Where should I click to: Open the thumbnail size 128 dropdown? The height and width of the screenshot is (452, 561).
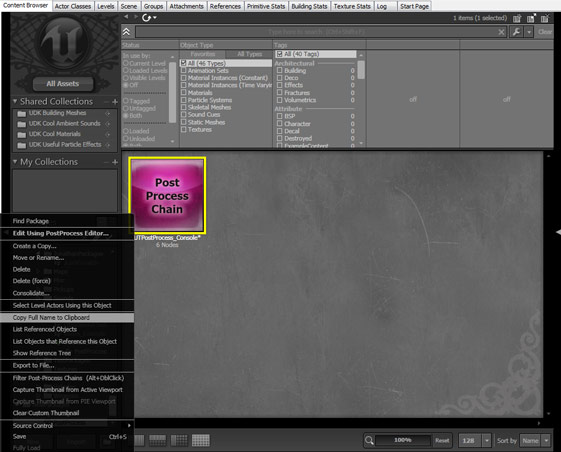coord(487,441)
